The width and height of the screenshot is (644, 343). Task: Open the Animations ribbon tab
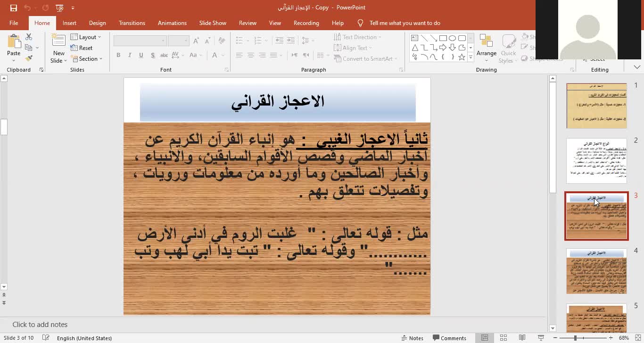[172, 23]
